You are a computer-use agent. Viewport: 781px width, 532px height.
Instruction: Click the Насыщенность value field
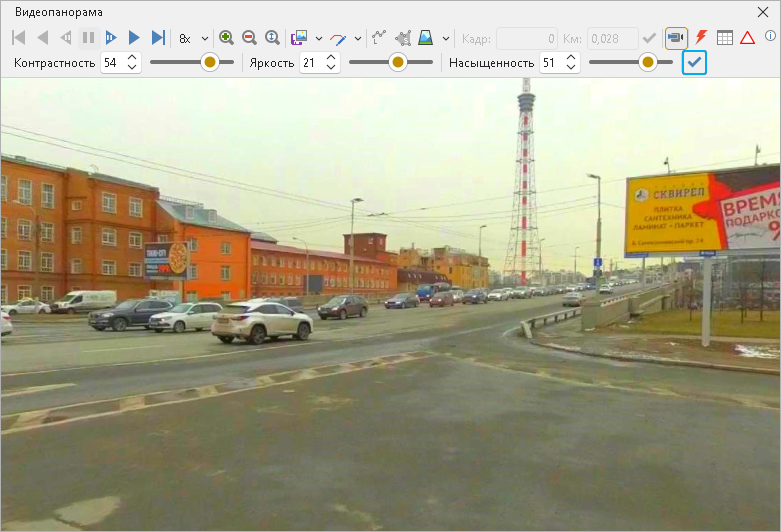click(549, 62)
